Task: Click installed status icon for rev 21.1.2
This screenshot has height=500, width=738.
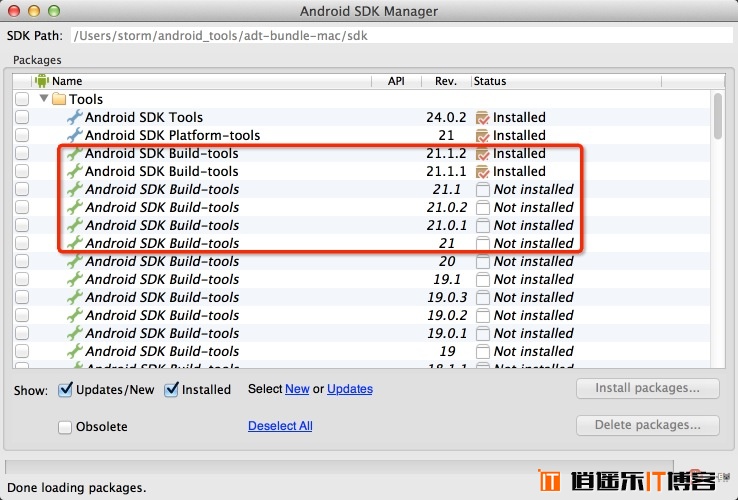Action: (482, 153)
